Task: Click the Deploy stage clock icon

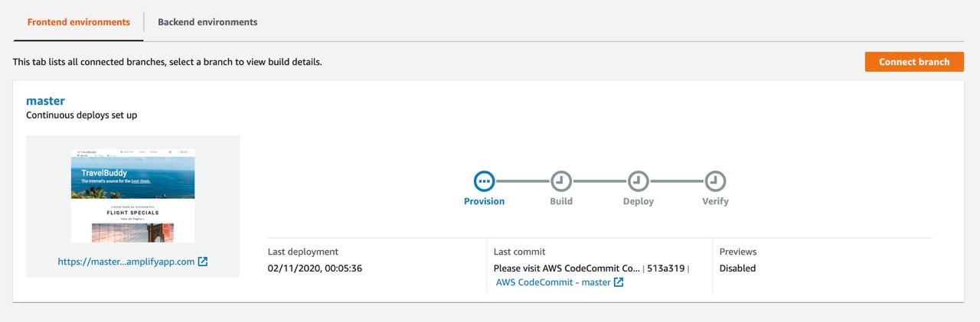Action: pos(638,181)
